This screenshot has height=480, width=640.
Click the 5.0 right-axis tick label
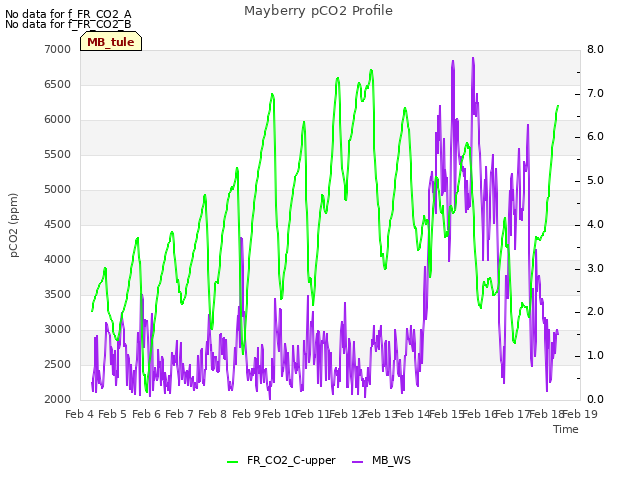coord(595,181)
